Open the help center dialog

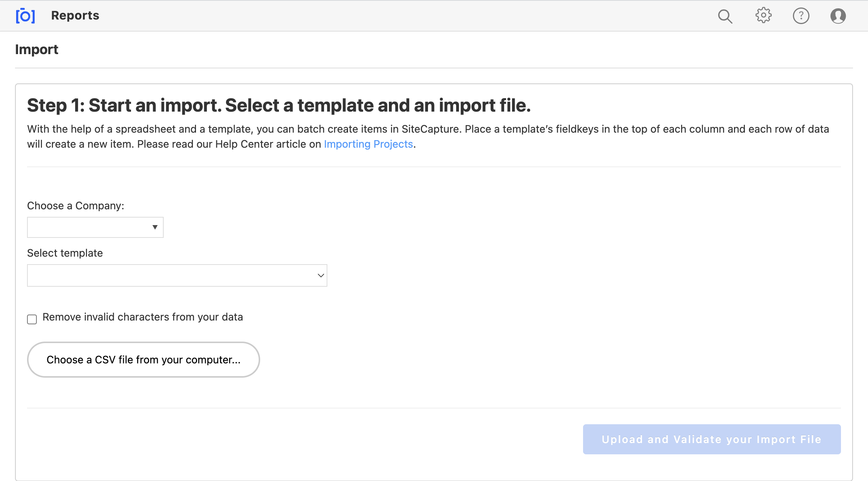click(800, 15)
